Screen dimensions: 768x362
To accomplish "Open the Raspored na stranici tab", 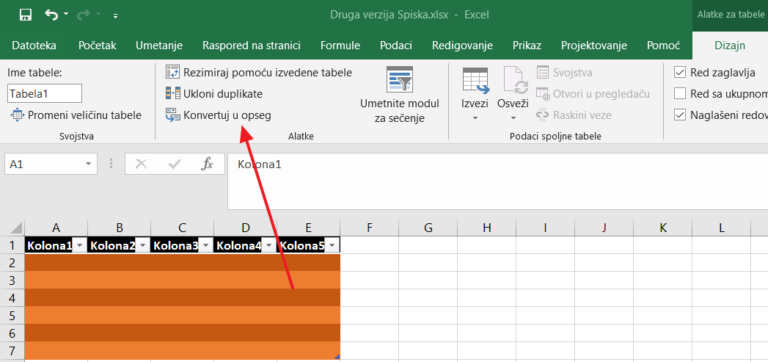I will pyautogui.click(x=251, y=46).
